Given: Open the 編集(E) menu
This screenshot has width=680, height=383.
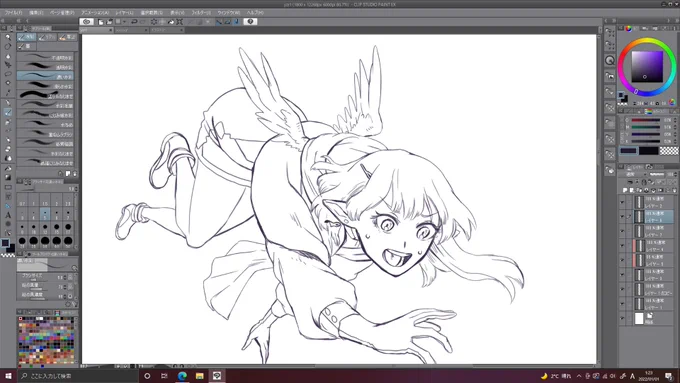Looking at the screenshot, I should coord(36,13).
